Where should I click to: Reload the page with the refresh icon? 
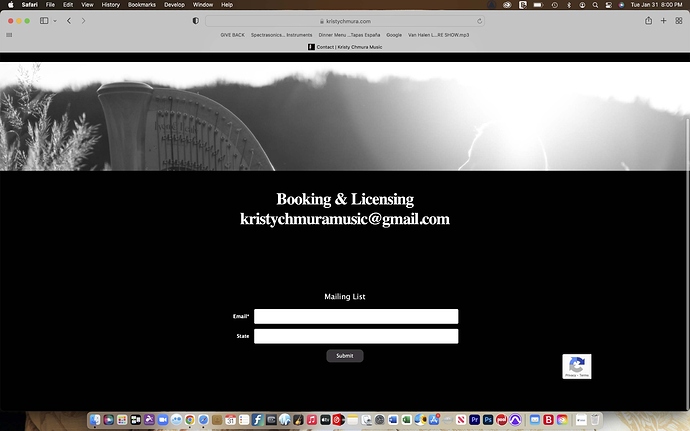coord(480,20)
